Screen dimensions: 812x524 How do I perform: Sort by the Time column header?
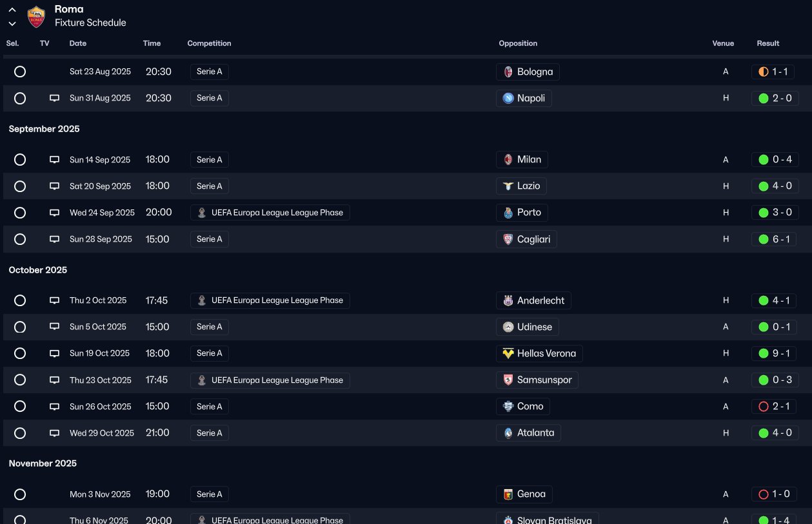[152, 43]
